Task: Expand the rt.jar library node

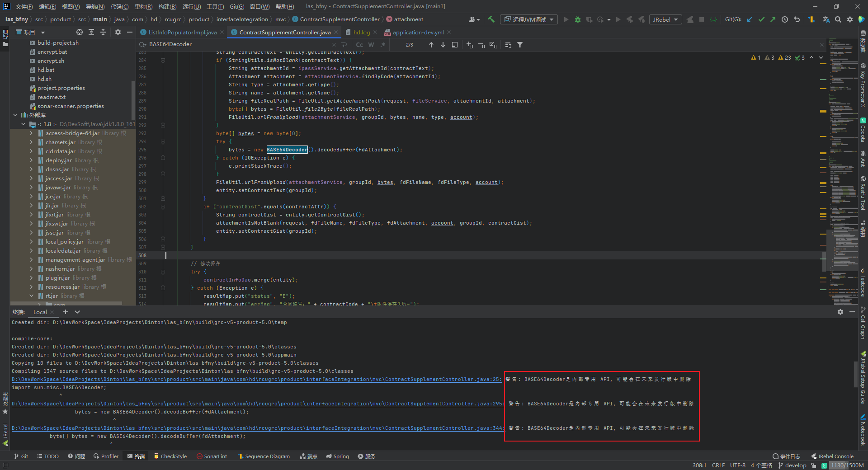Action: (x=32, y=296)
